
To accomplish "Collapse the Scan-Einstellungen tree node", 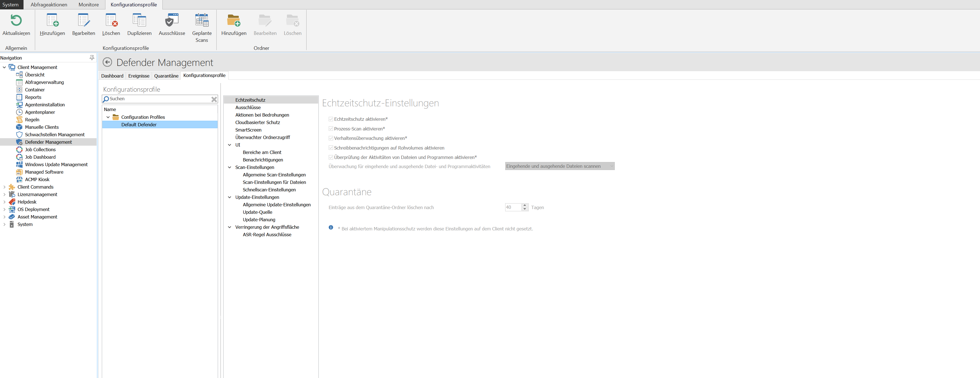I will pyautogui.click(x=229, y=168).
